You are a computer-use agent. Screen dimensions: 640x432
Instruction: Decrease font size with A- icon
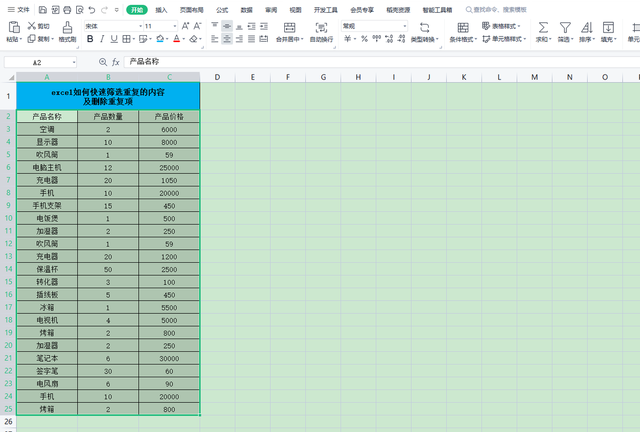point(197,26)
